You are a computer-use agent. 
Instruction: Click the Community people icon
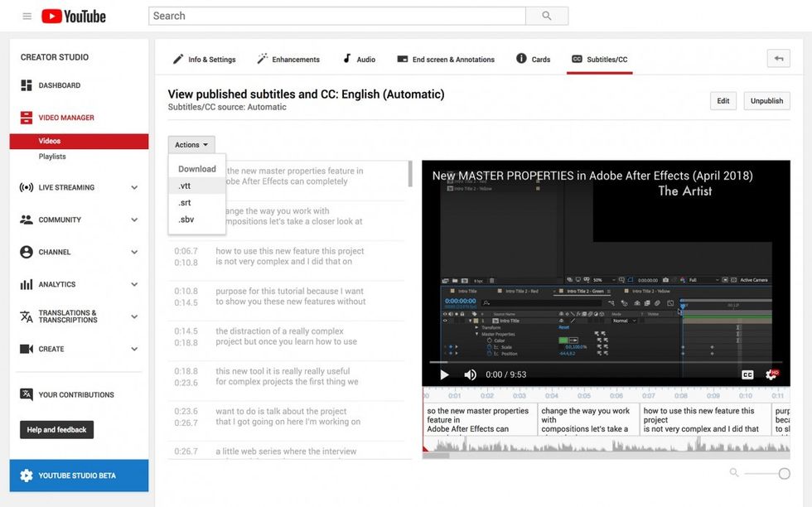pyautogui.click(x=26, y=220)
